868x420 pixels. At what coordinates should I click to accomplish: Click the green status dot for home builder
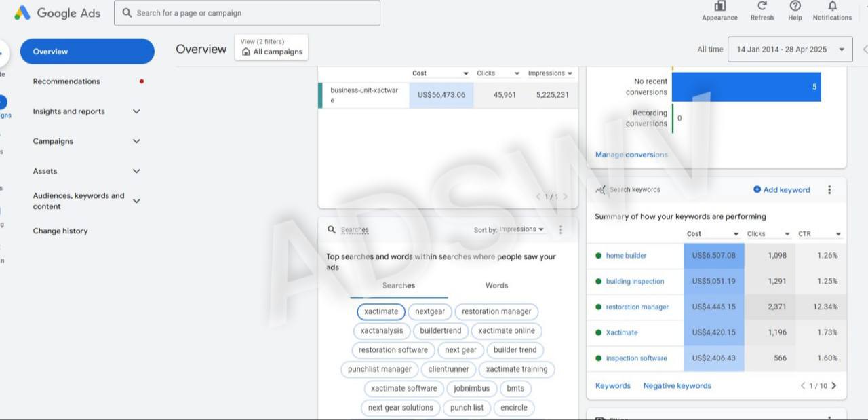598,256
